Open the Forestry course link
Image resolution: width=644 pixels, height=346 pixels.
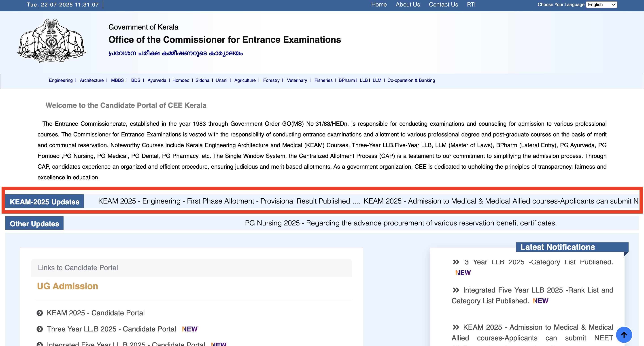pos(271,80)
